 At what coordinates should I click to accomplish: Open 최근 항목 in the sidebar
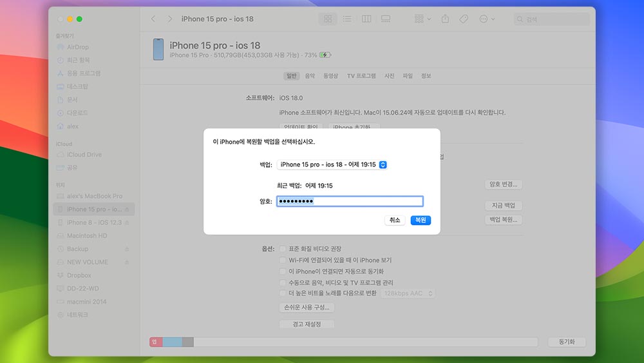click(78, 60)
